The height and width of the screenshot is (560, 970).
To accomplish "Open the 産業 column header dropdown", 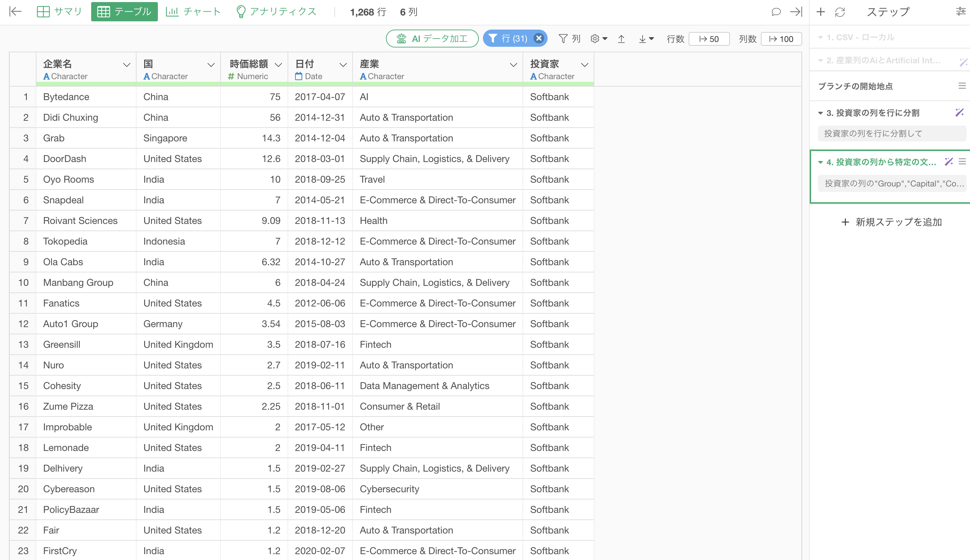I will point(513,65).
